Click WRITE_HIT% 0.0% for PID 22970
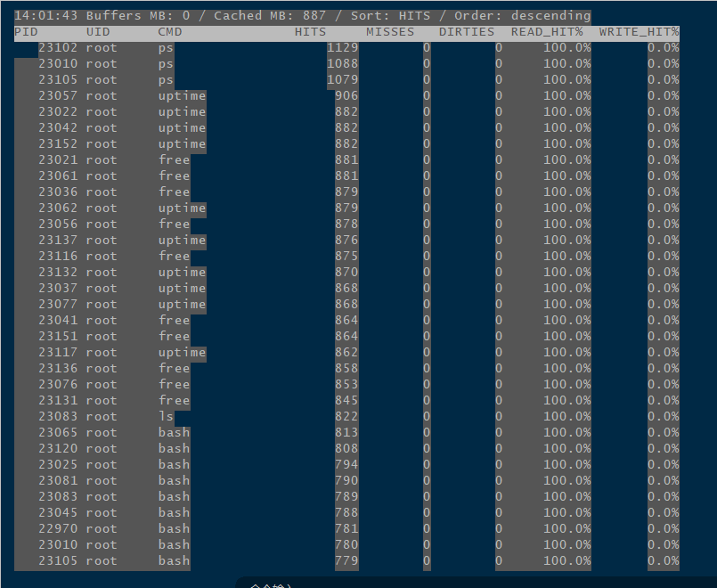Viewport: 717px width, 588px height. 664,528
